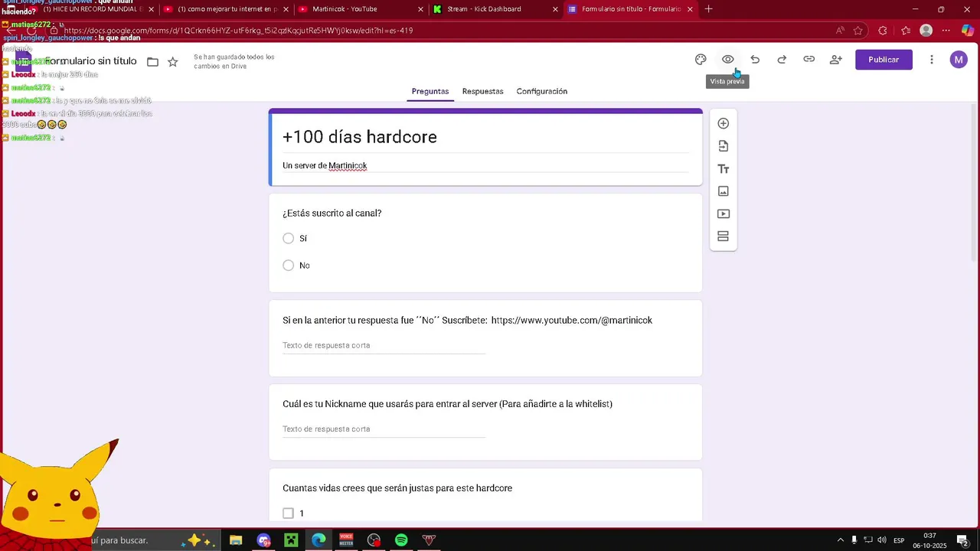
Task: Open the purple M account avatar
Action: pyautogui.click(x=959, y=60)
